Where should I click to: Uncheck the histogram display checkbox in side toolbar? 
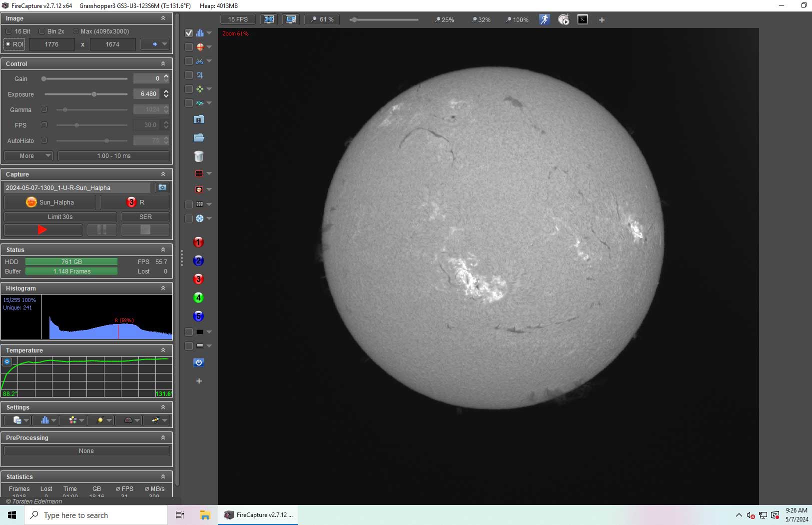coord(189,33)
